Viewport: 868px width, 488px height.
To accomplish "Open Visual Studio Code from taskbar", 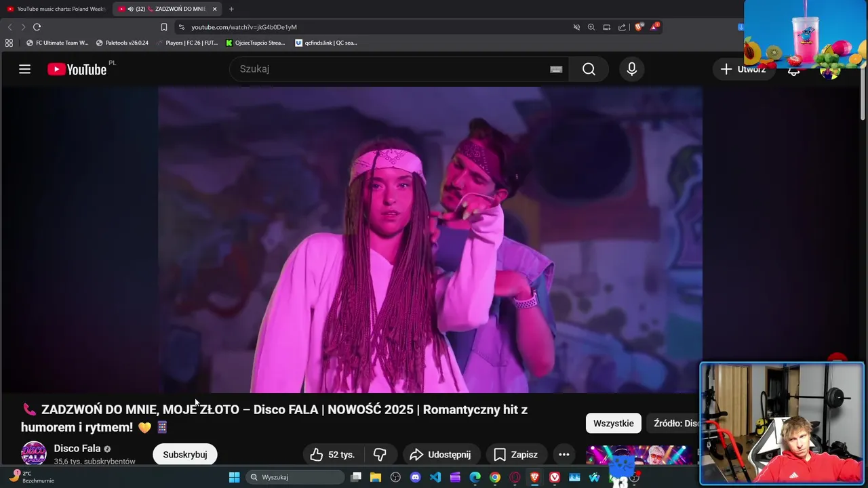I will point(435,477).
